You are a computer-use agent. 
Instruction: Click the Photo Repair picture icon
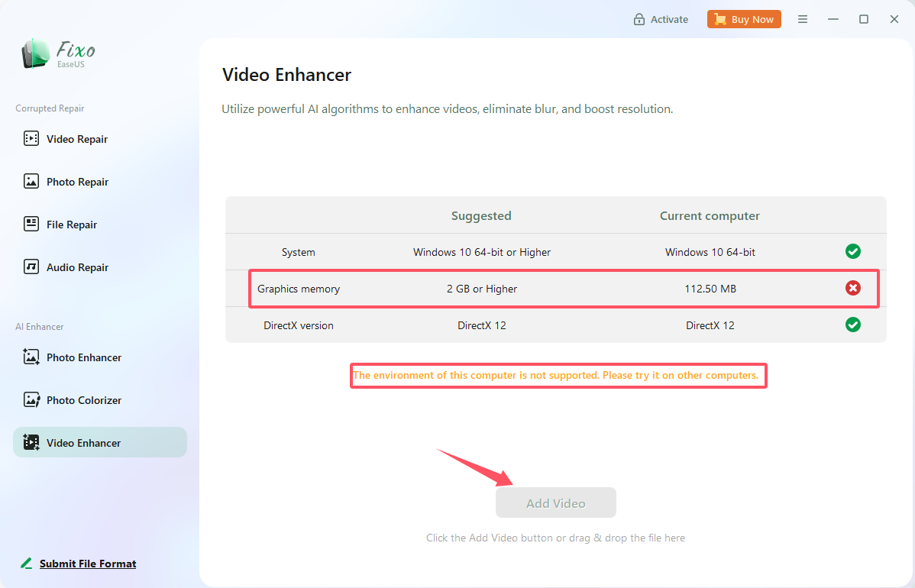pos(31,182)
